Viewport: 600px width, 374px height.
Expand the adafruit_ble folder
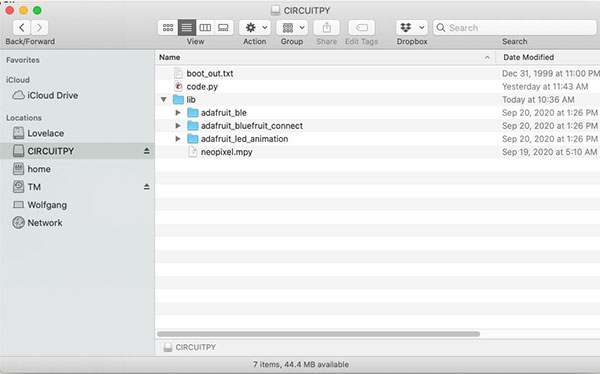point(178,113)
